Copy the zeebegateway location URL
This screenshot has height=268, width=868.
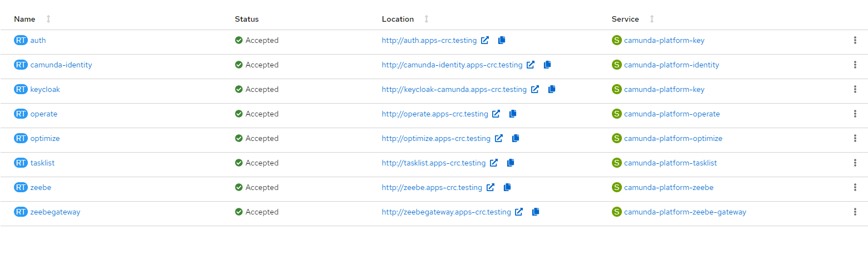point(536,212)
